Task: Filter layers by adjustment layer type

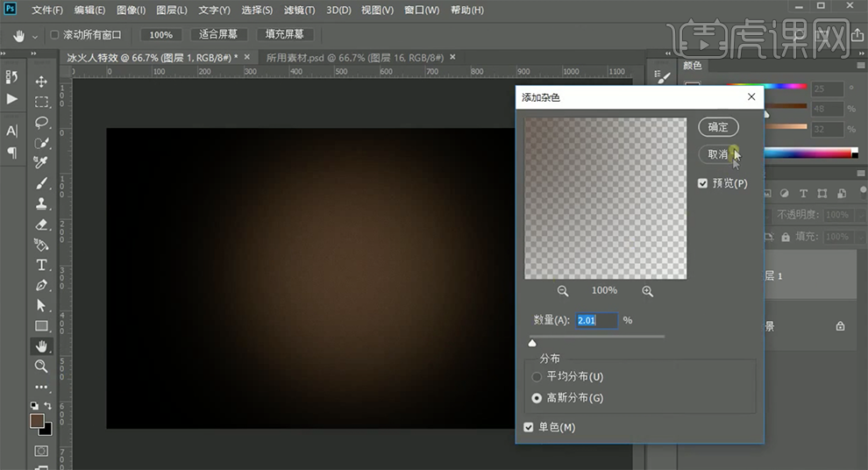Action: pyautogui.click(x=785, y=193)
